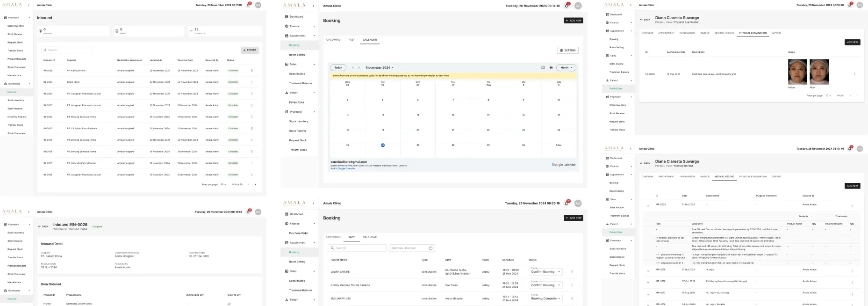Viewport: 868px width, 306px height.
Task: Click ADD NEW on the Booking calendar screen
Action: tap(574, 21)
